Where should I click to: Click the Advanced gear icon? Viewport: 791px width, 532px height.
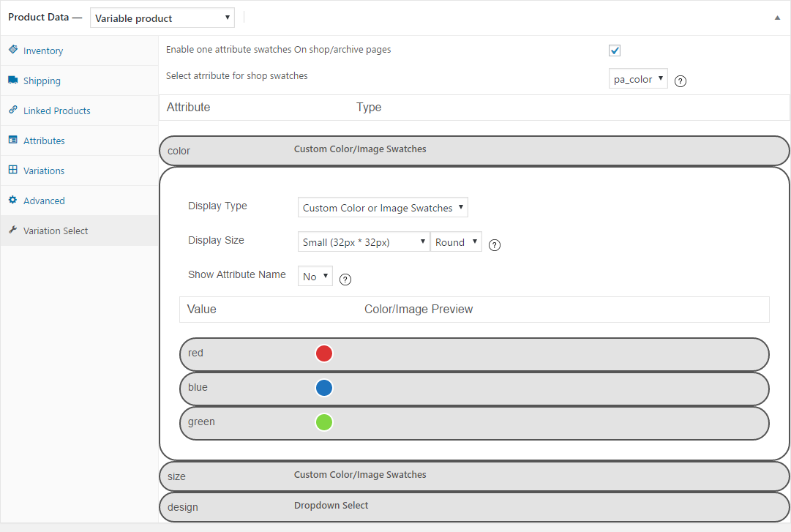[13, 200]
